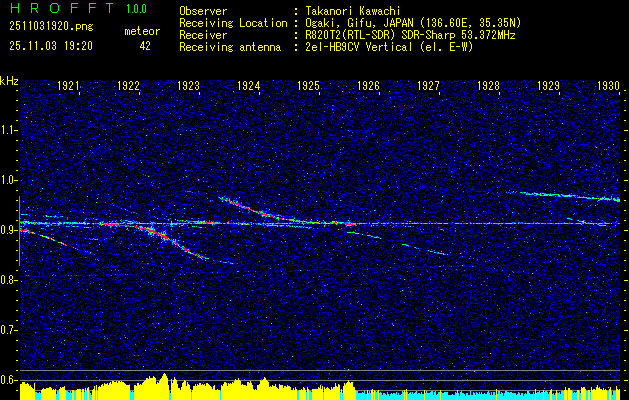Click the meteor count value 42
The image size is (629, 400).
pyautogui.click(x=145, y=46)
